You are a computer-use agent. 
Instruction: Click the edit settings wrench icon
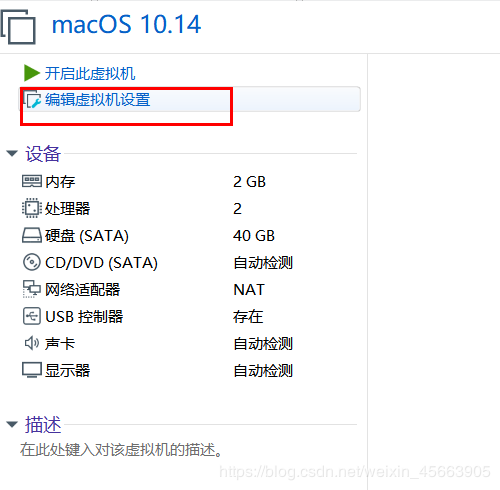click(x=32, y=100)
